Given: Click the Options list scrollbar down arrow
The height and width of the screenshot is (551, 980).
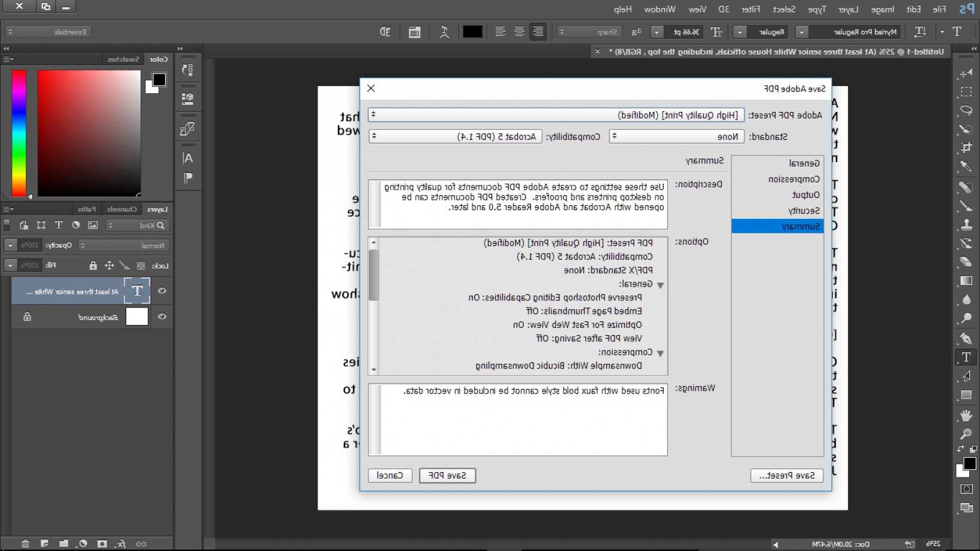Looking at the screenshot, I should tap(374, 370).
